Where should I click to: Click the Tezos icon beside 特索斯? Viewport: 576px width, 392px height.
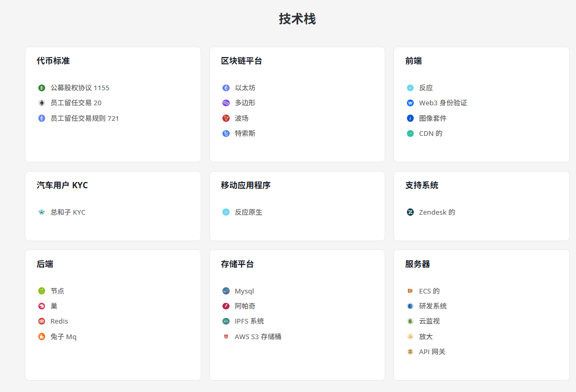click(x=226, y=134)
